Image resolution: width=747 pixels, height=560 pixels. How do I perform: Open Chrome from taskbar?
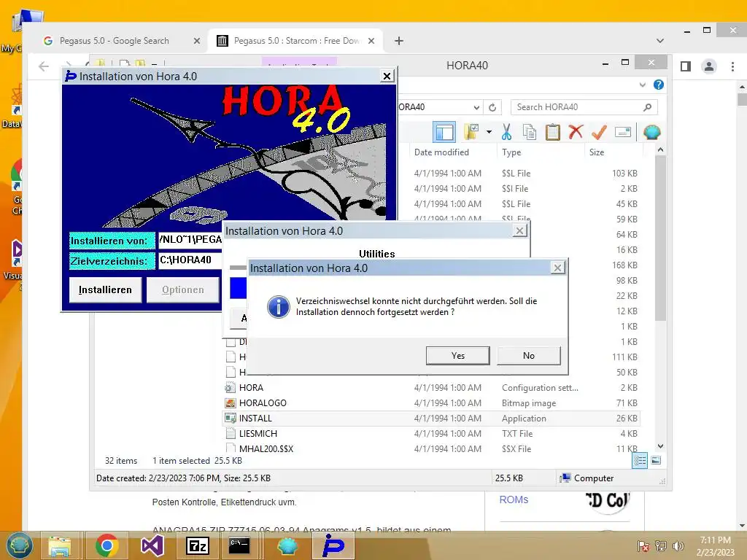tap(107, 545)
